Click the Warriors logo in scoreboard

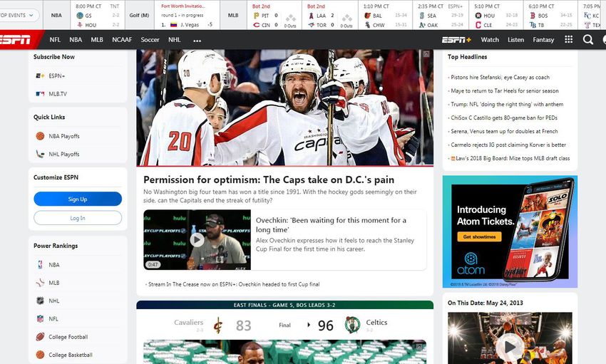point(80,16)
